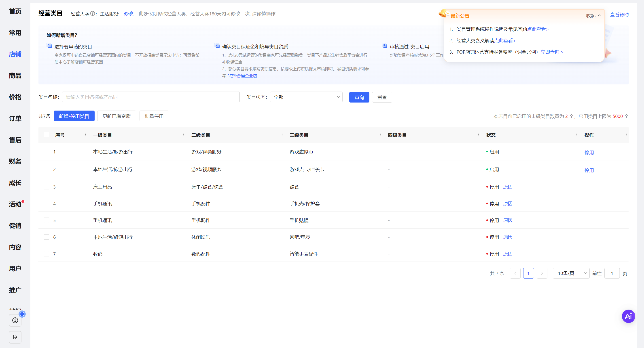
Task: Open 成长 in the sidebar
Action: [x=15, y=183]
